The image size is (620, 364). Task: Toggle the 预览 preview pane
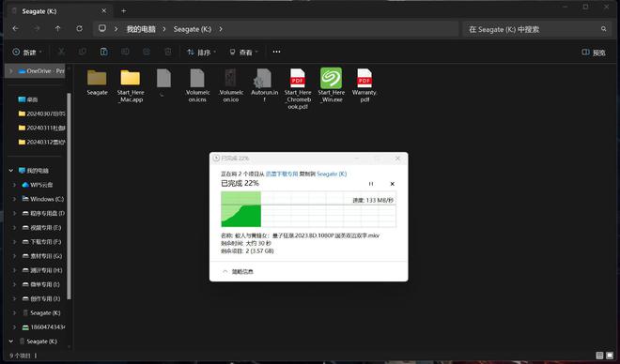(x=594, y=53)
